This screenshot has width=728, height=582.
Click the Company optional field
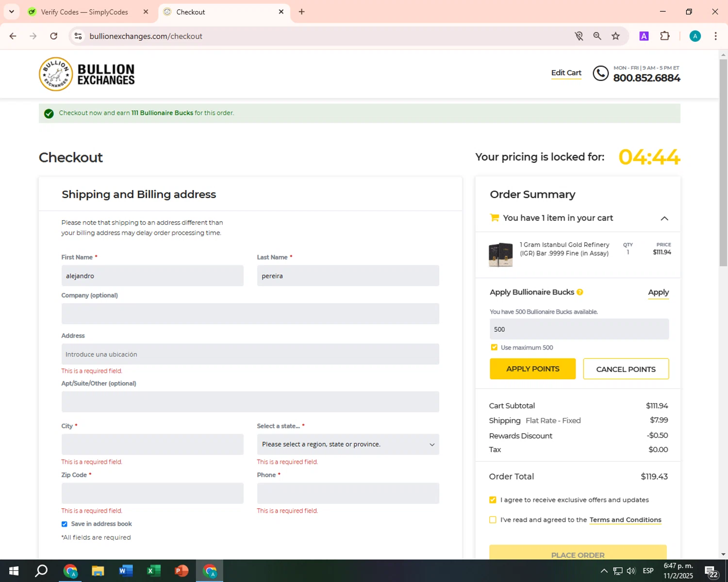pos(250,314)
